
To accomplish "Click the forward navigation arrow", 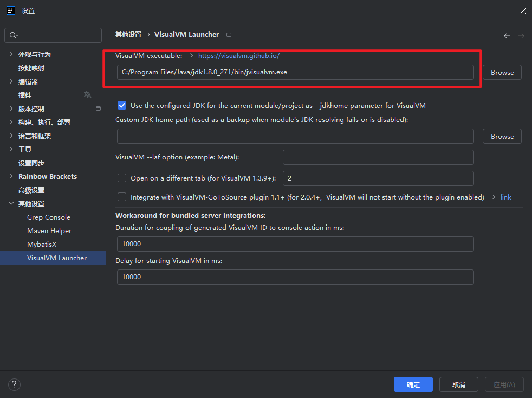I will tap(521, 36).
